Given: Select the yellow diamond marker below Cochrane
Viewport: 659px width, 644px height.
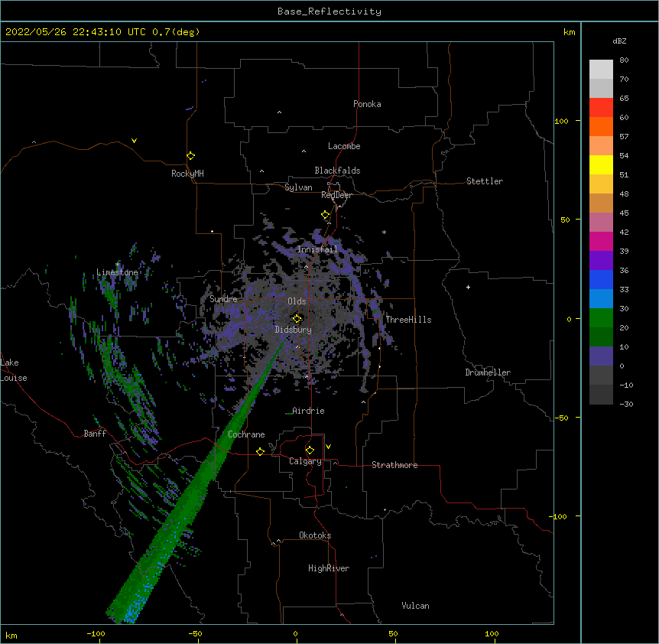Looking at the screenshot, I should (260, 451).
